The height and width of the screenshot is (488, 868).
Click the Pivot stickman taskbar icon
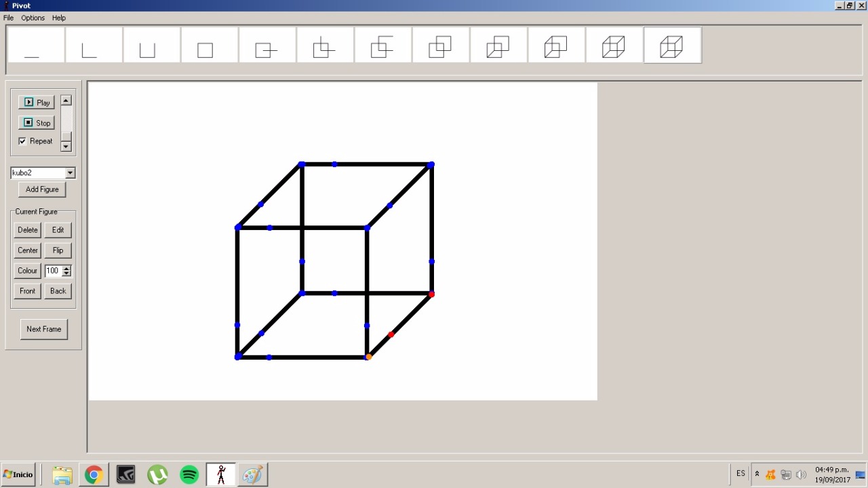point(221,475)
